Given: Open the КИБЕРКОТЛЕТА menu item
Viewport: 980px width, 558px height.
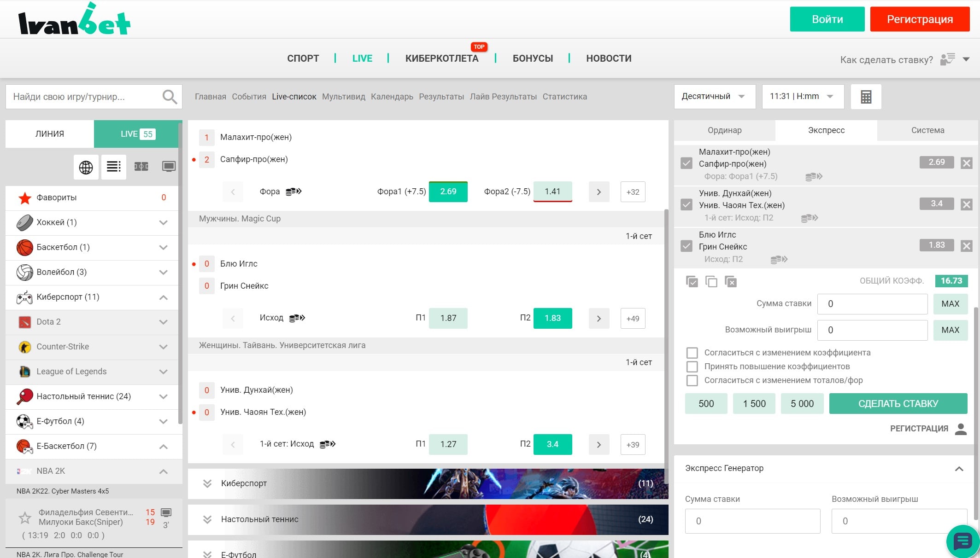Looking at the screenshot, I should pyautogui.click(x=441, y=58).
